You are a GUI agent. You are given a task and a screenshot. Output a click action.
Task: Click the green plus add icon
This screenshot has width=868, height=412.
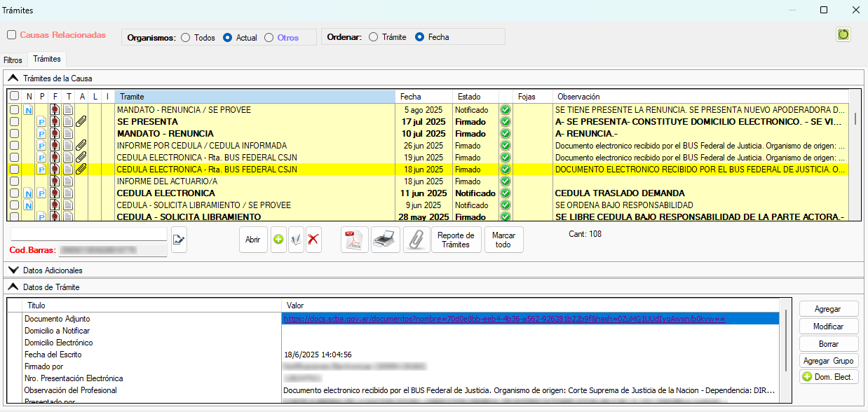[x=278, y=240]
